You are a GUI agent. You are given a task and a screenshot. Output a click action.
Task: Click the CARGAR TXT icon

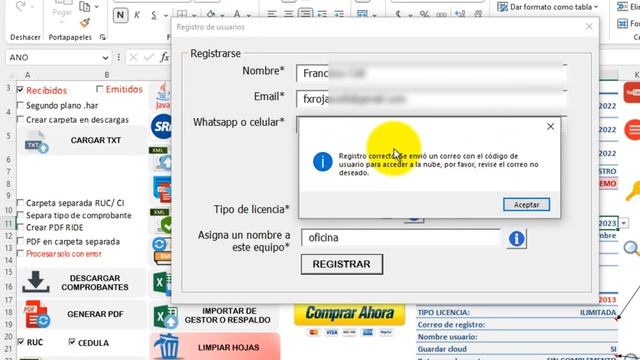pos(37,142)
